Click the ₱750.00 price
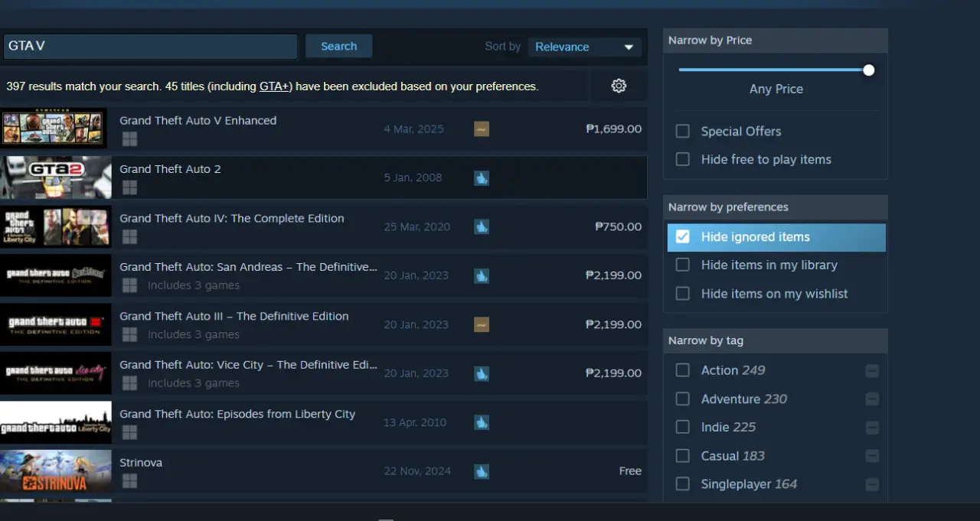This screenshot has width=980, height=521. coord(618,226)
